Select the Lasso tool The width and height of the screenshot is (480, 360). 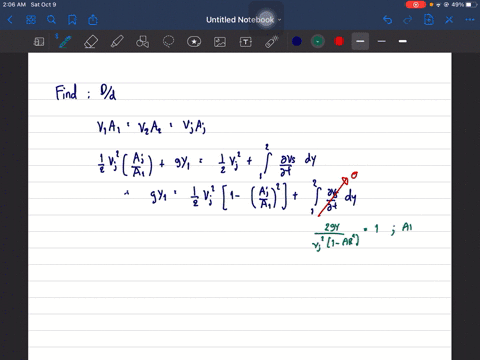[168, 42]
